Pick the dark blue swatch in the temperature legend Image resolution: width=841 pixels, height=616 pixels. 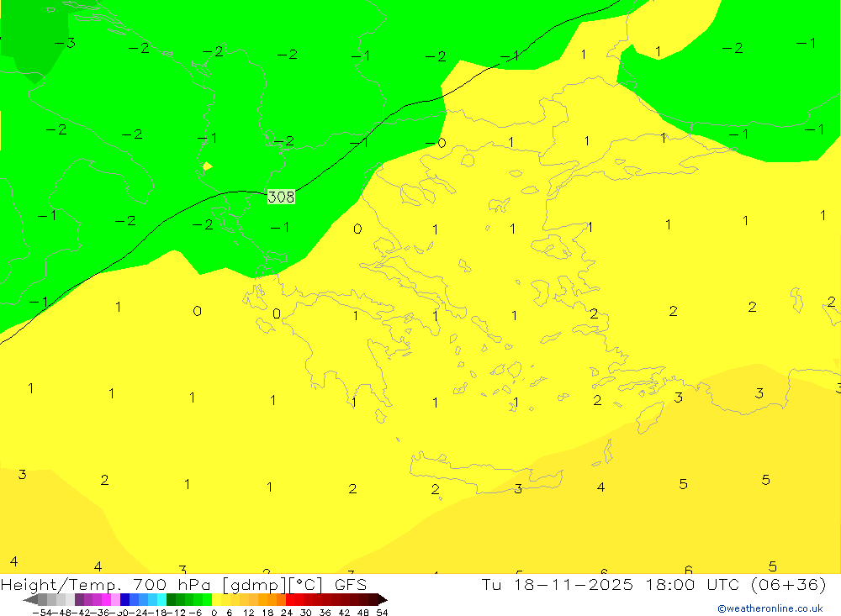(x=125, y=600)
